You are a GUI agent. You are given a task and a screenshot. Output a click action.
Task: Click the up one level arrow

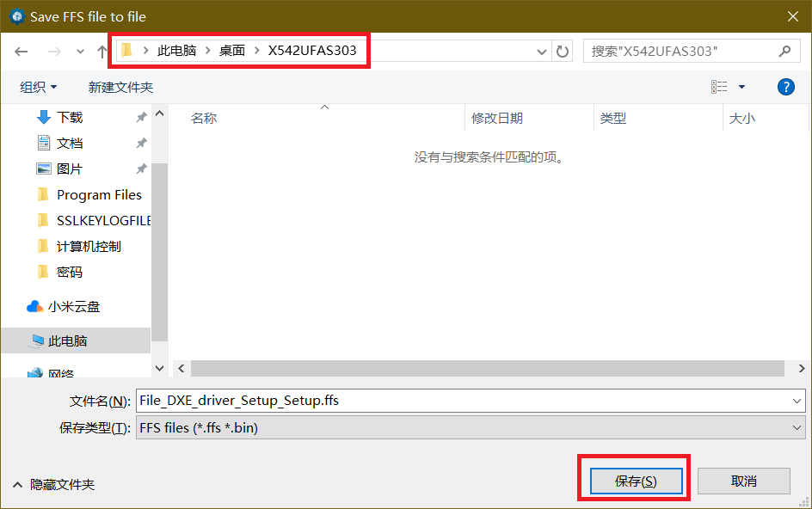tap(102, 52)
